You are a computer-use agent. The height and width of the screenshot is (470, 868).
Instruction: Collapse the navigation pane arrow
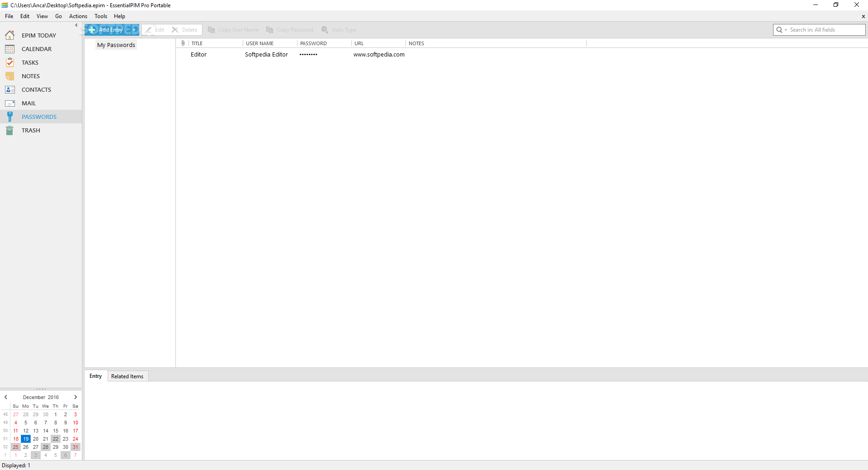click(x=76, y=25)
